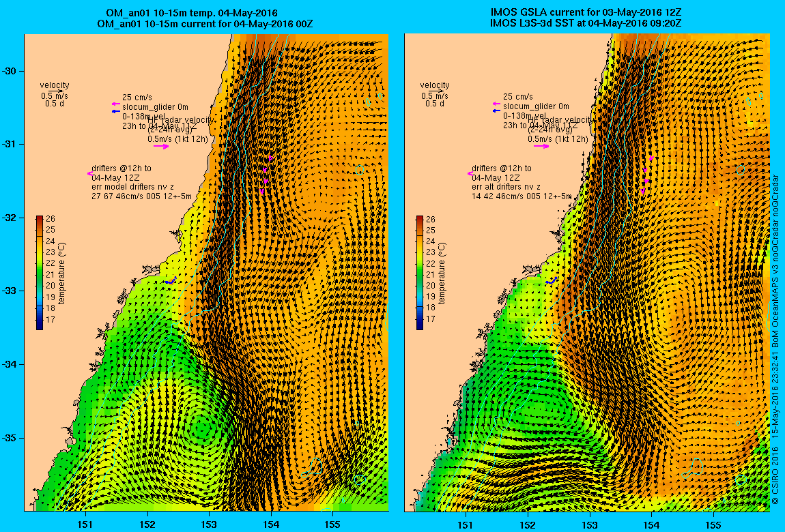Screen dimensions: 785x532
Task: Click '27 67 46cm/s 005 12+-5m' statistics text
Action: click(142, 196)
